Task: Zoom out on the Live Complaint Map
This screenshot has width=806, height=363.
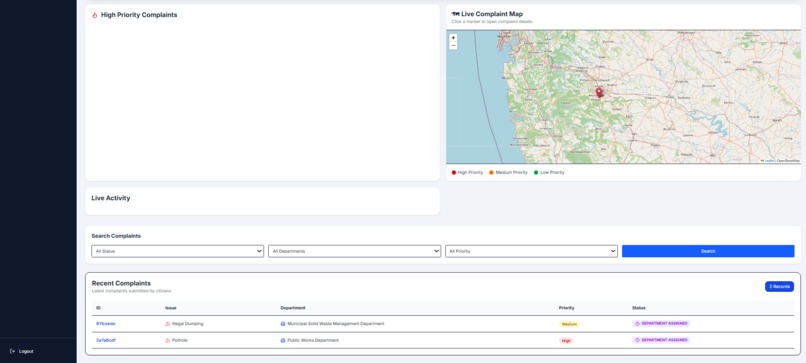Action: pos(453,46)
